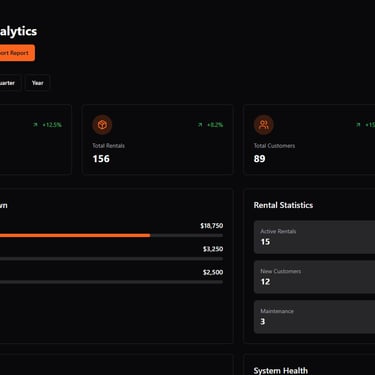Click the $3,250 revenue amount
375x375 pixels.
tap(213, 249)
